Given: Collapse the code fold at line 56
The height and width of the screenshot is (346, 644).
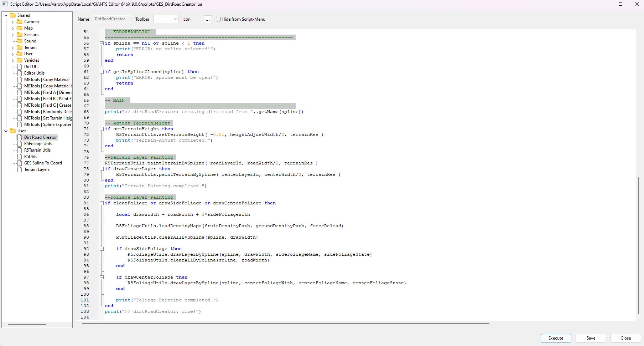Looking at the screenshot, I should pyautogui.click(x=102, y=43).
